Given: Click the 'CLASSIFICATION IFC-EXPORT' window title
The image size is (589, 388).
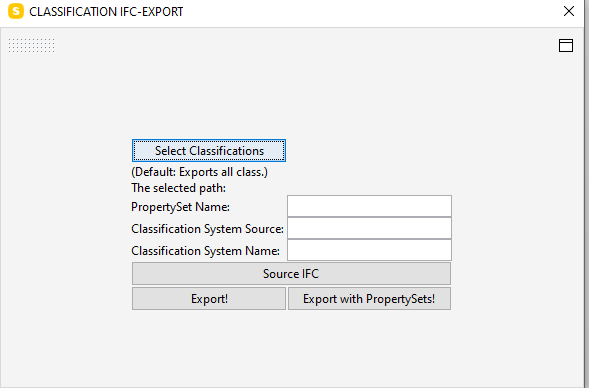Looking at the screenshot, I should [x=106, y=12].
